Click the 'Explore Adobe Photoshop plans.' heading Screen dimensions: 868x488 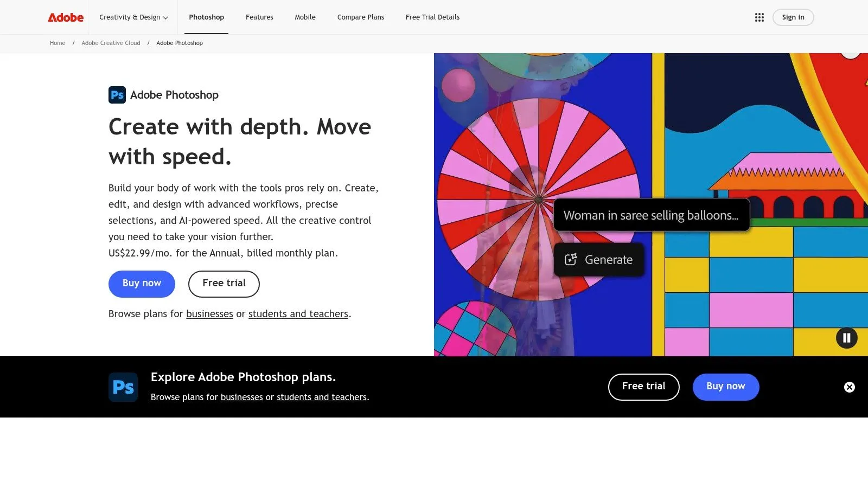tap(243, 377)
